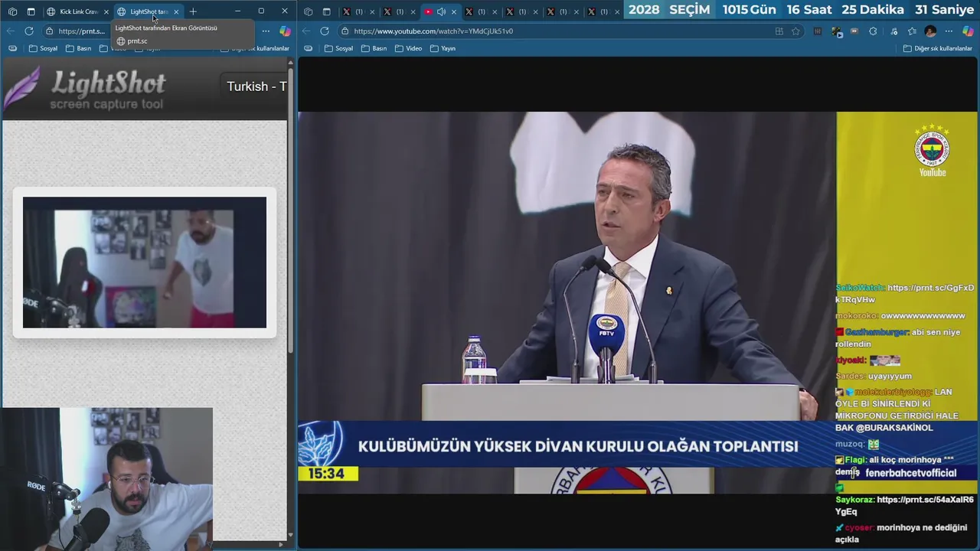980x551 pixels.
Task: Open Basın bookmarks folder in left browser
Action: point(79,48)
